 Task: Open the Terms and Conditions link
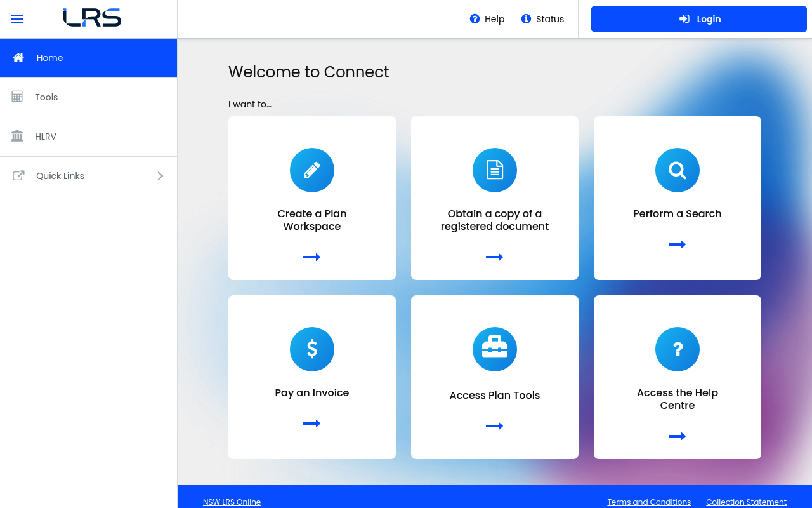point(649,502)
